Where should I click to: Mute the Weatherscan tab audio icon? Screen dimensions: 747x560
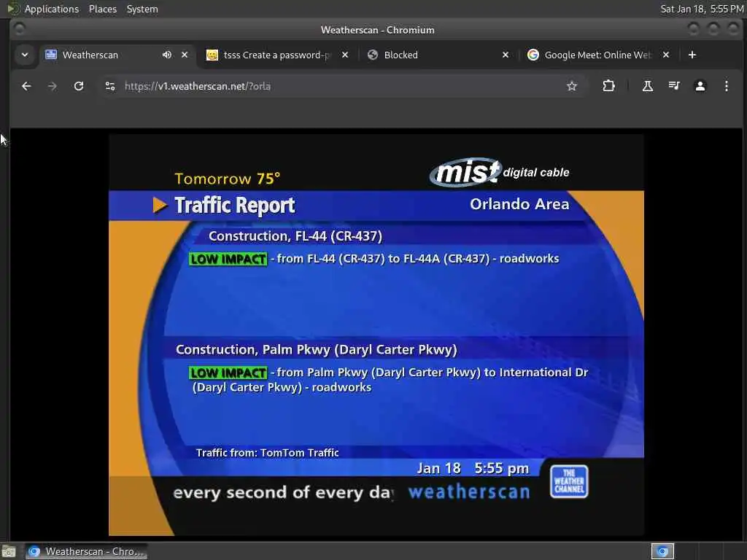click(167, 55)
